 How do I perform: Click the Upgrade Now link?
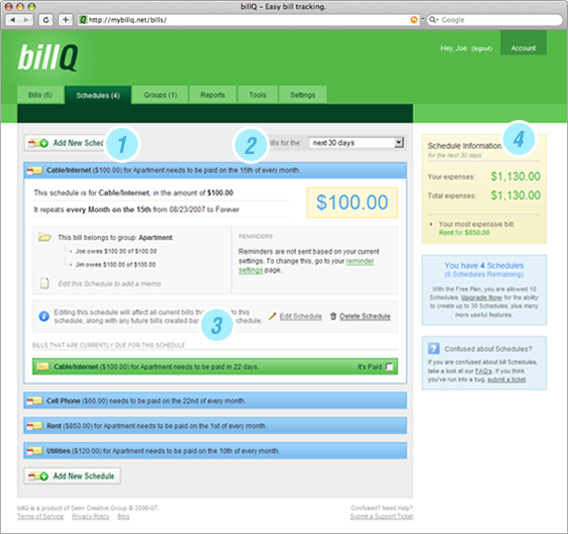[481, 297]
